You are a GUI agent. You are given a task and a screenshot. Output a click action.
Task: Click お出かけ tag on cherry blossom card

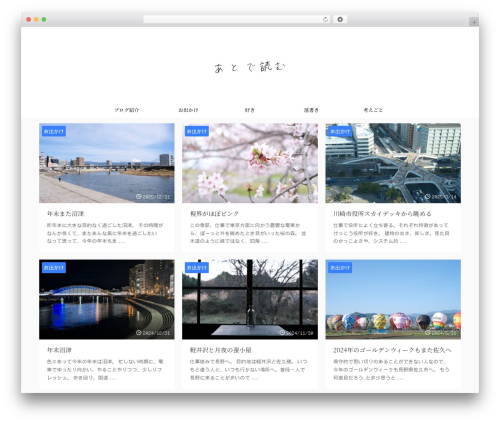tap(197, 131)
